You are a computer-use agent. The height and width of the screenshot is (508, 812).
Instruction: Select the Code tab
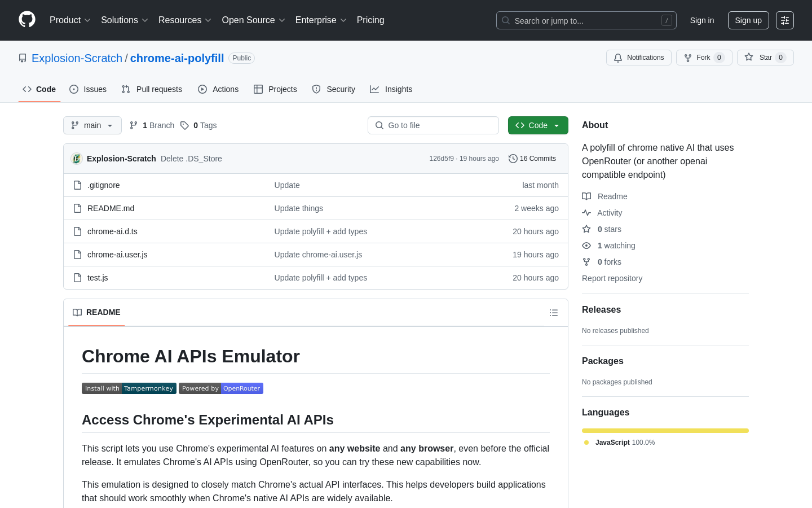(x=39, y=89)
